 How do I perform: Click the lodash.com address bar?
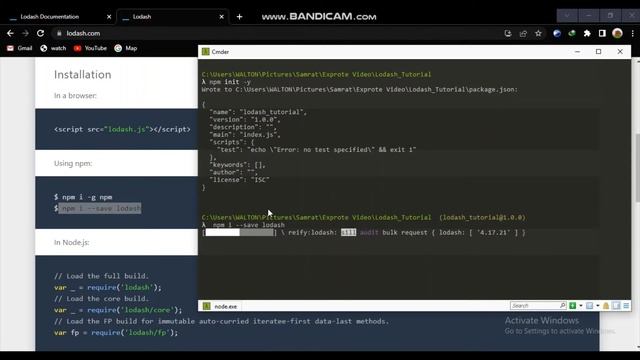pos(278,33)
